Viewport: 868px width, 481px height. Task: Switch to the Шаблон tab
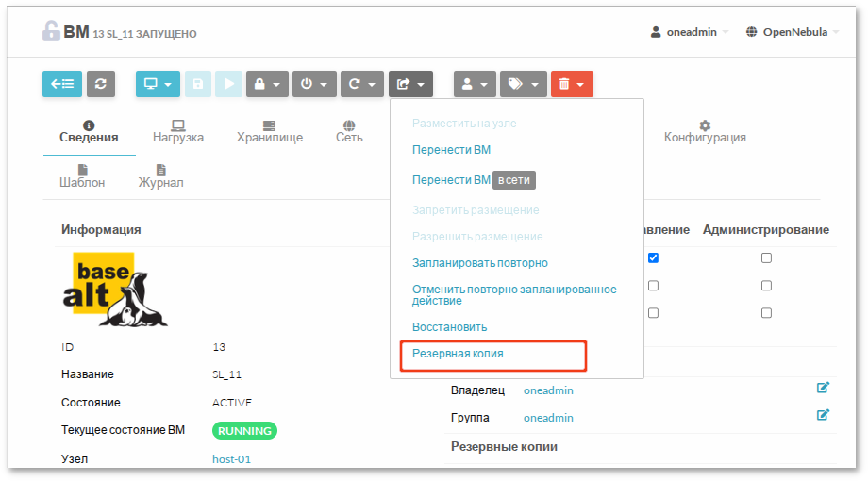[x=82, y=176]
